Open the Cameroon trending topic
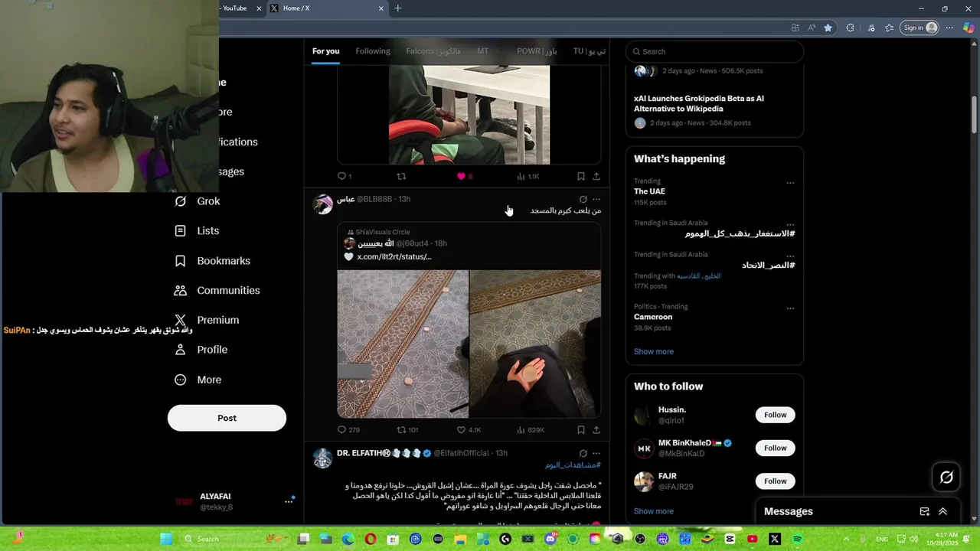This screenshot has width=980, height=551. coord(653,317)
